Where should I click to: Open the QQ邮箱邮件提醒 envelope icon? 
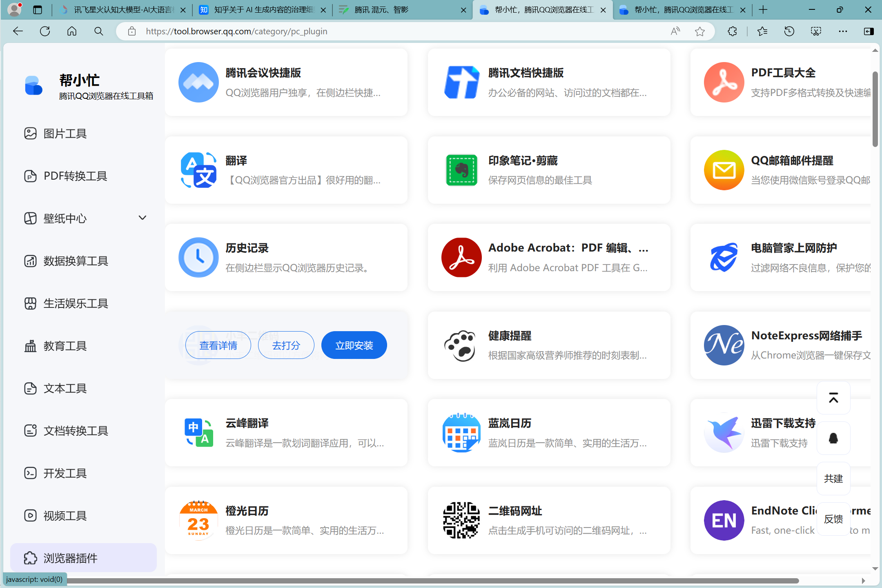coord(724,170)
